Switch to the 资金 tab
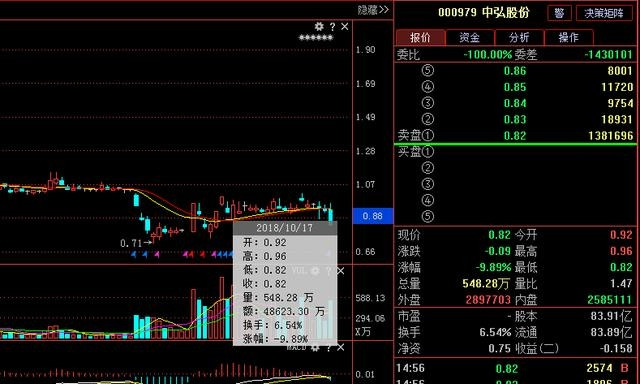640x384 pixels. coord(470,38)
